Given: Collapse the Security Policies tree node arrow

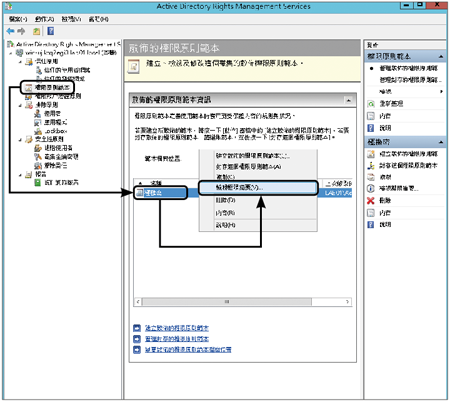Looking at the screenshot, I should (20, 140).
